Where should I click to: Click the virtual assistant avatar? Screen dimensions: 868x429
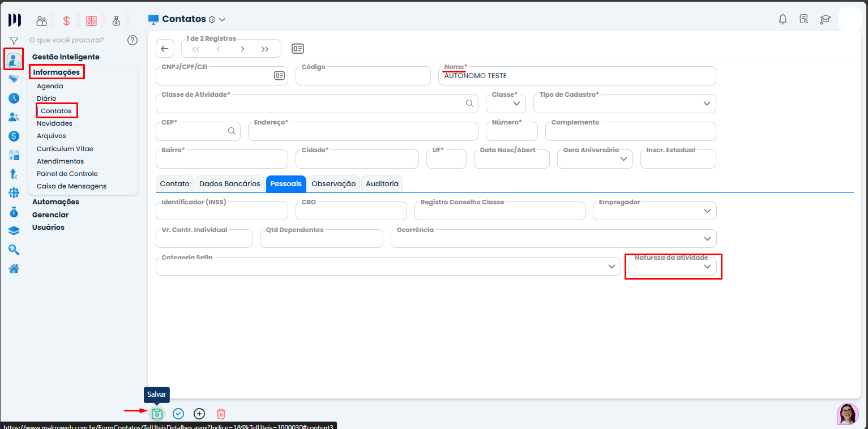(847, 414)
